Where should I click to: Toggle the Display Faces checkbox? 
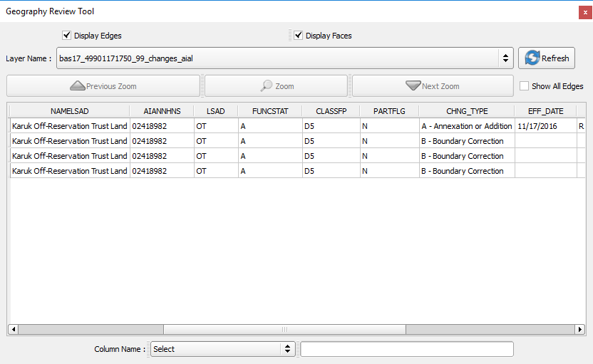(299, 36)
